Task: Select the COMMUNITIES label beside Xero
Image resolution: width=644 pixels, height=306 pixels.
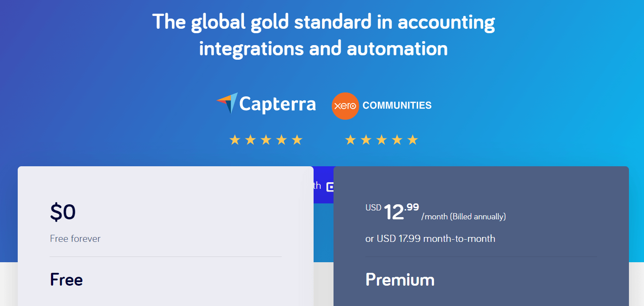Action: coord(397,106)
